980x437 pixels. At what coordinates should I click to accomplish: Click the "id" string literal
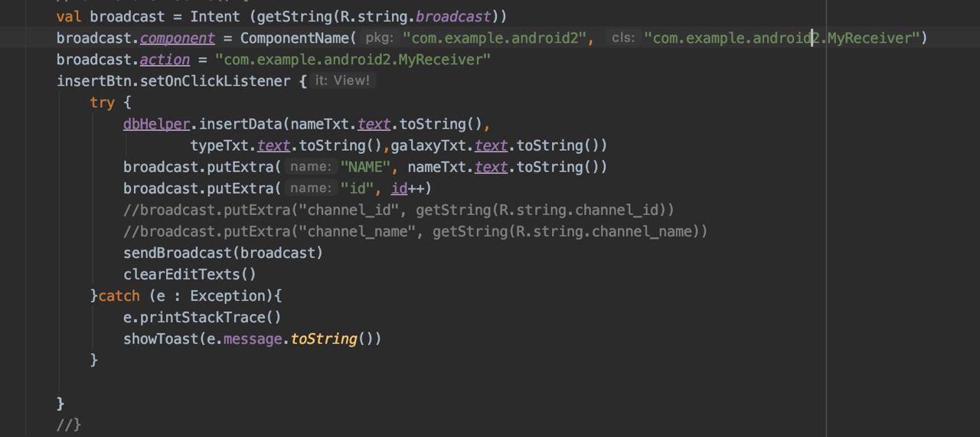coord(357,188)
